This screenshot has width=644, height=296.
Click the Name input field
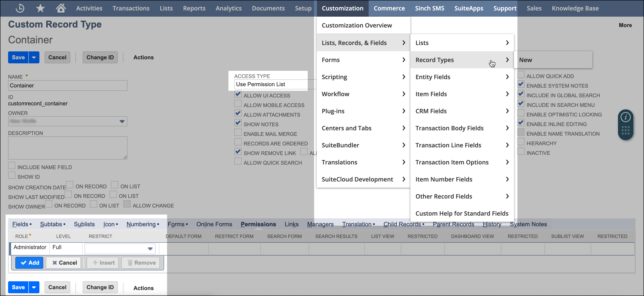tap(68, 86)
